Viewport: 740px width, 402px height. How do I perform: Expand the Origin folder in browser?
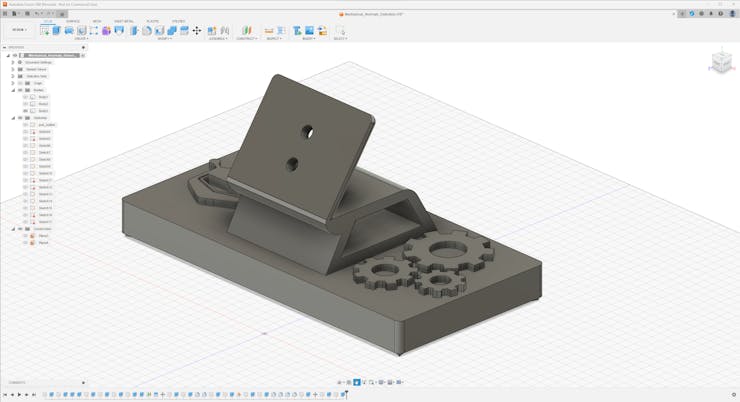point(13,83)
